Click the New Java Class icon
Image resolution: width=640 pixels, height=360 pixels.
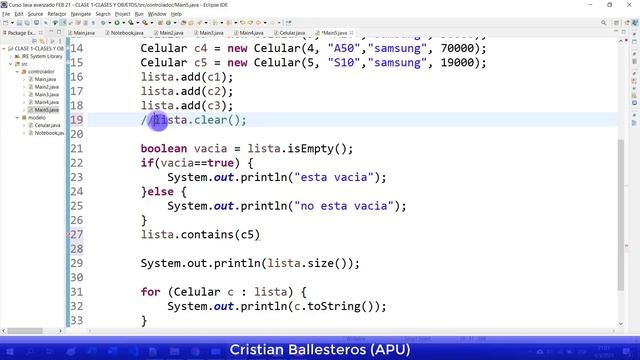click(x=168, y=23)
